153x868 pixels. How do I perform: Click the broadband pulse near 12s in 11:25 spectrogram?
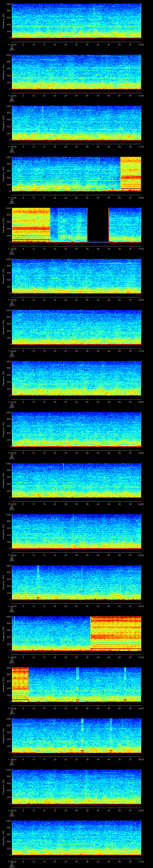click(x=38, y=582)
